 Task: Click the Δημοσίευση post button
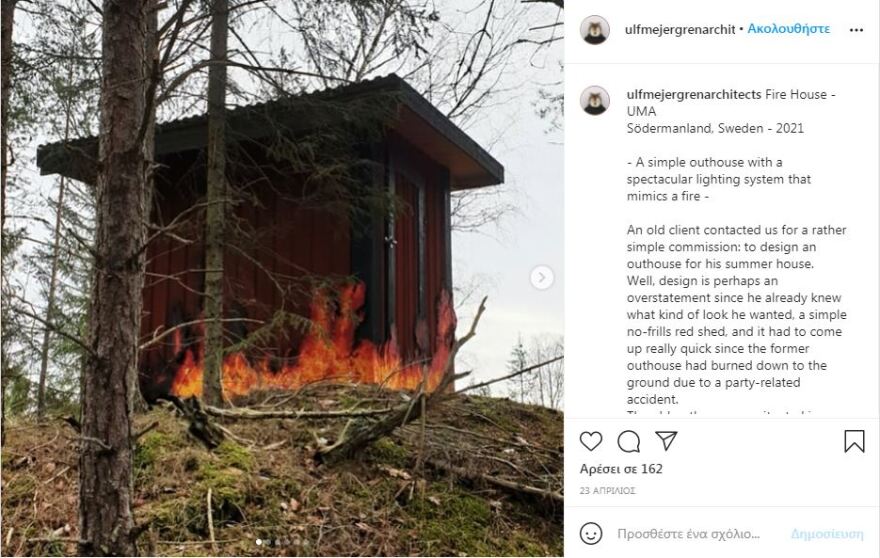827,533
